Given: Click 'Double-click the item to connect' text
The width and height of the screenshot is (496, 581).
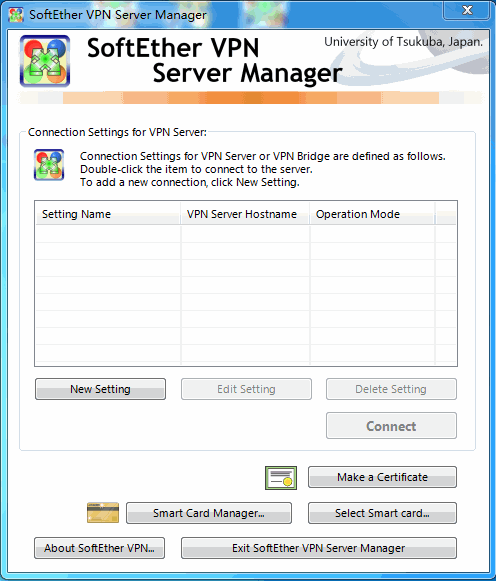Looking at the screenshot, I should (x=196, y=169).
